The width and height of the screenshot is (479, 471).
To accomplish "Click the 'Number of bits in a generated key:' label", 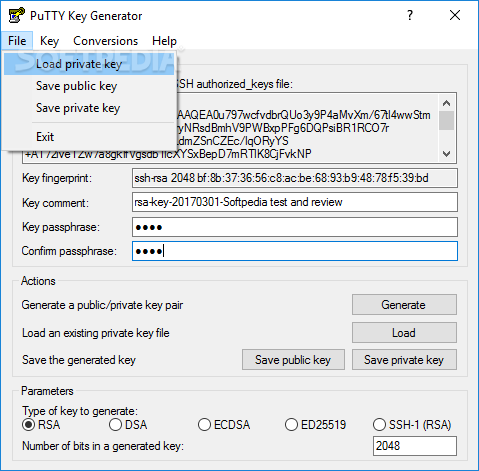I will pos(103,446).
